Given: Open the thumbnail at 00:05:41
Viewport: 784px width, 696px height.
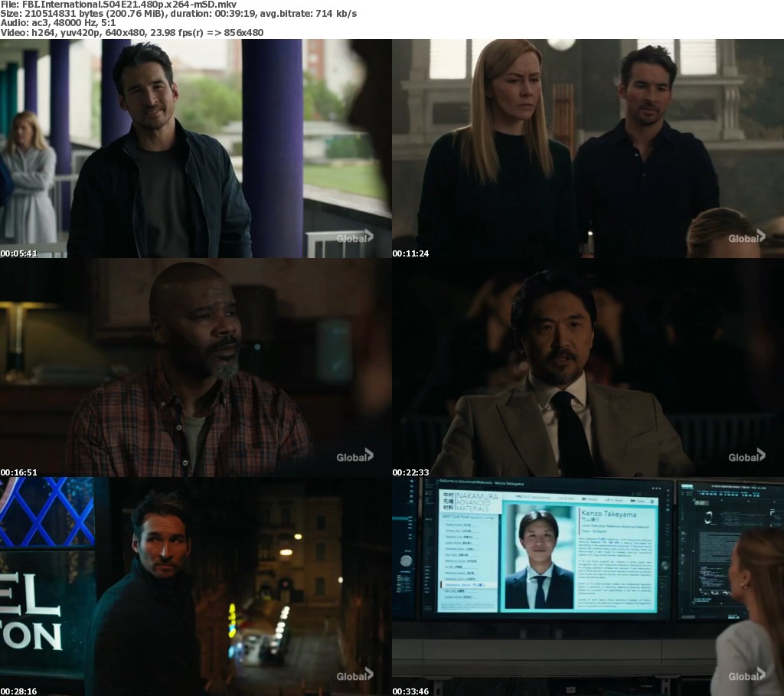Looking at the screenshot, I should point(195,149).
